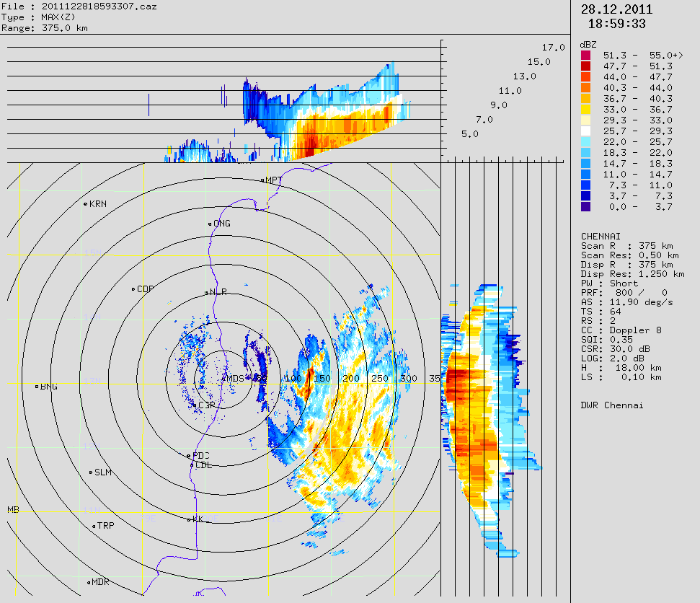Click the 100 km range ring label
Screen dimensions: 700x603
click(x=293, y=379)
